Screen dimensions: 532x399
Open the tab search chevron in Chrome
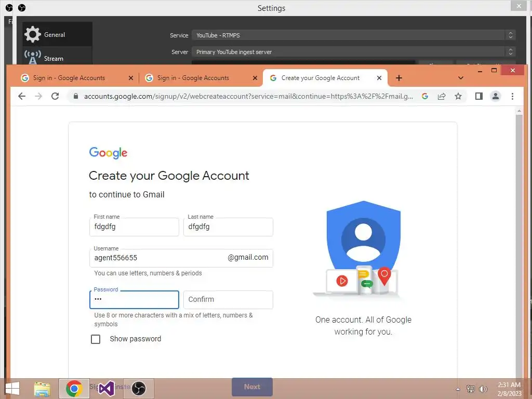coord(460,78)
